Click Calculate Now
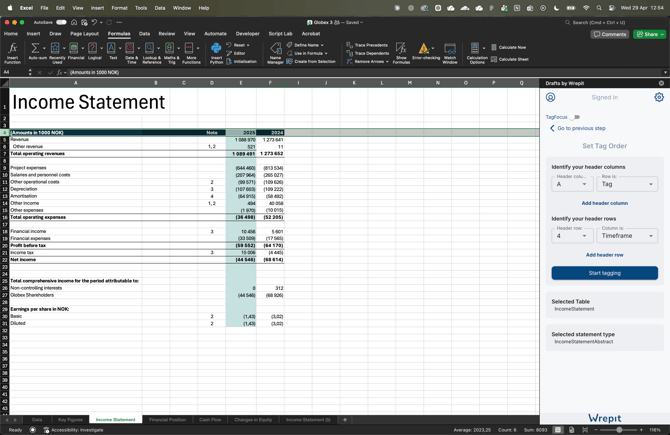 point(508,47)
